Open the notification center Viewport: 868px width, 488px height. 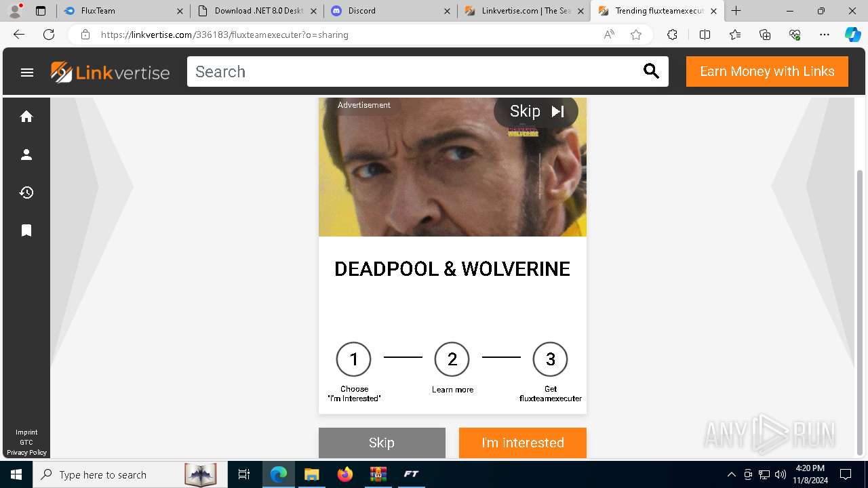pos(846,474)
